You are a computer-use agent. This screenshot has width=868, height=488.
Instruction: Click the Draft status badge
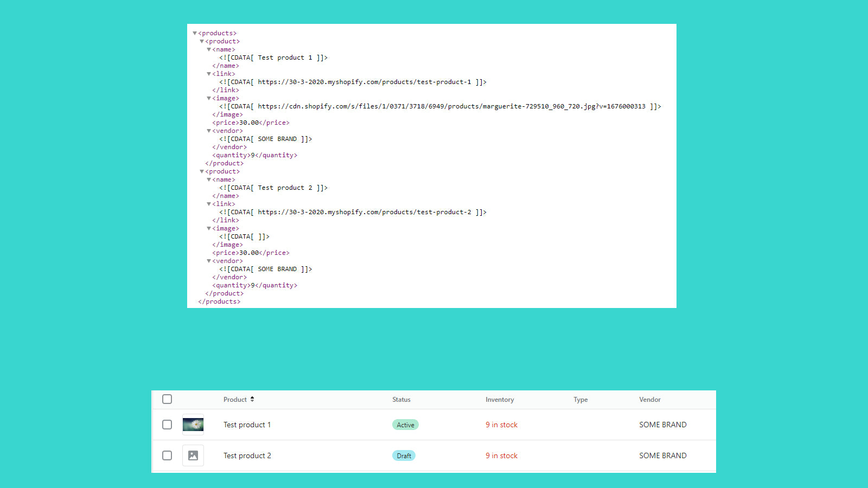click(x=404, y=455)
